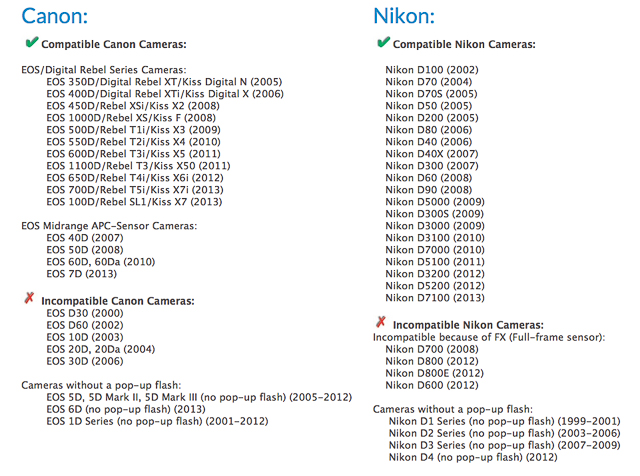
Task: Click the Incompatible Nikon Cameras: heading
Action: click(468, 325)
